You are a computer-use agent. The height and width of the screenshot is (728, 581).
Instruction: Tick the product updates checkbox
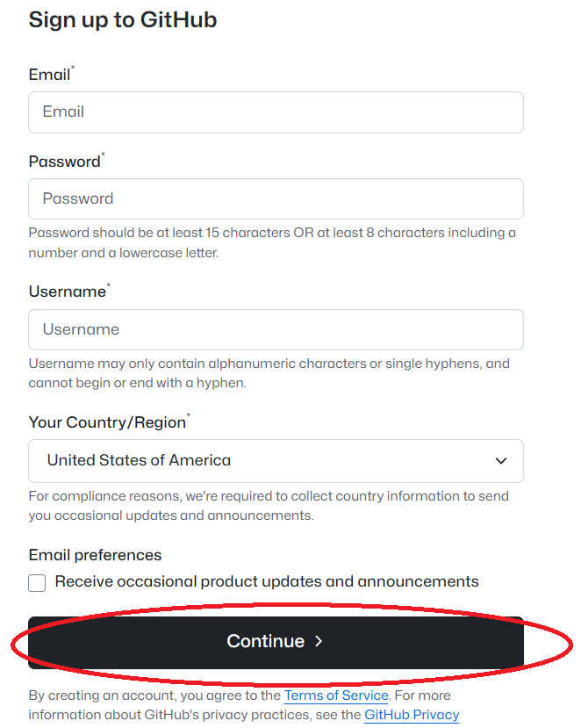click(37, 583)
